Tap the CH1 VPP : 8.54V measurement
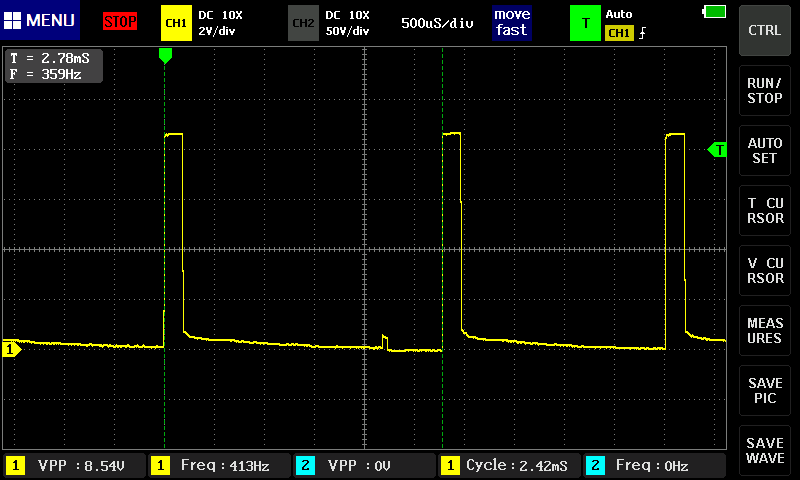The height and width of the screenshot is (480, 800). [75, 465]
